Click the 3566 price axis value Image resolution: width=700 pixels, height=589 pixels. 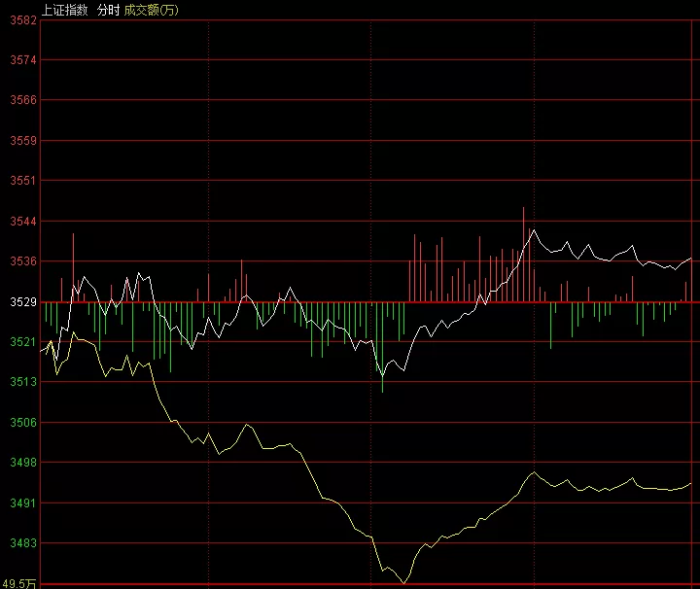23,99
